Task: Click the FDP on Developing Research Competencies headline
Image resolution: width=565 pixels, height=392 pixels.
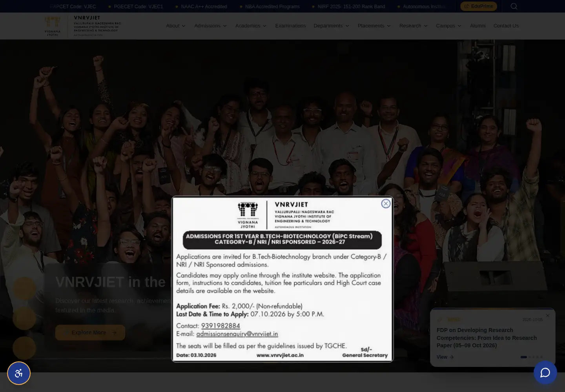Action: point(487,338)
